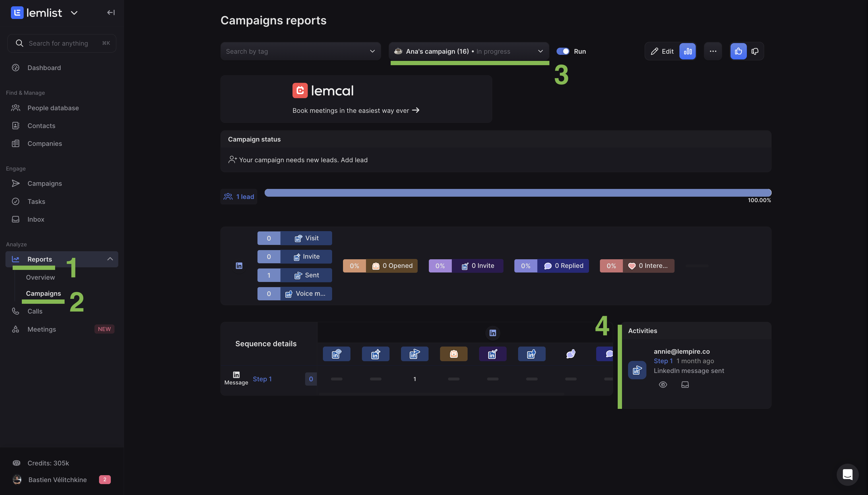Toggle the thumbs up feedback button
Image resolution: width=868 pixels, height=495 pixels.
coord(739,51)
